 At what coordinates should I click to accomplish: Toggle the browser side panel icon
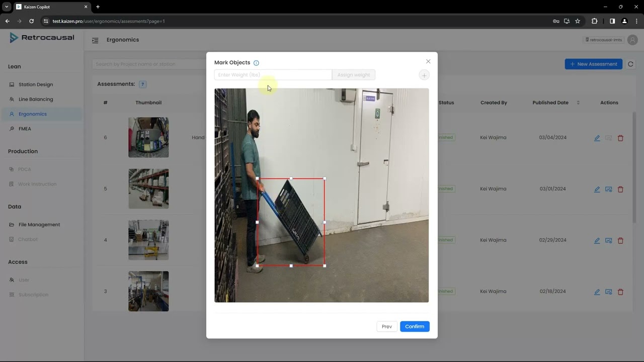612,21
